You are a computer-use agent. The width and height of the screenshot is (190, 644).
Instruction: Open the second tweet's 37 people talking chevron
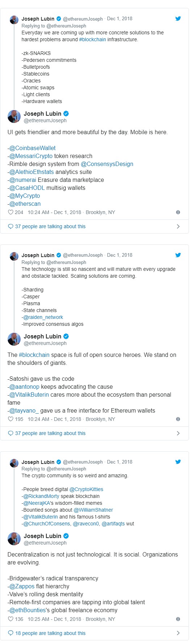pyautogui.click(x=178, y=433)
